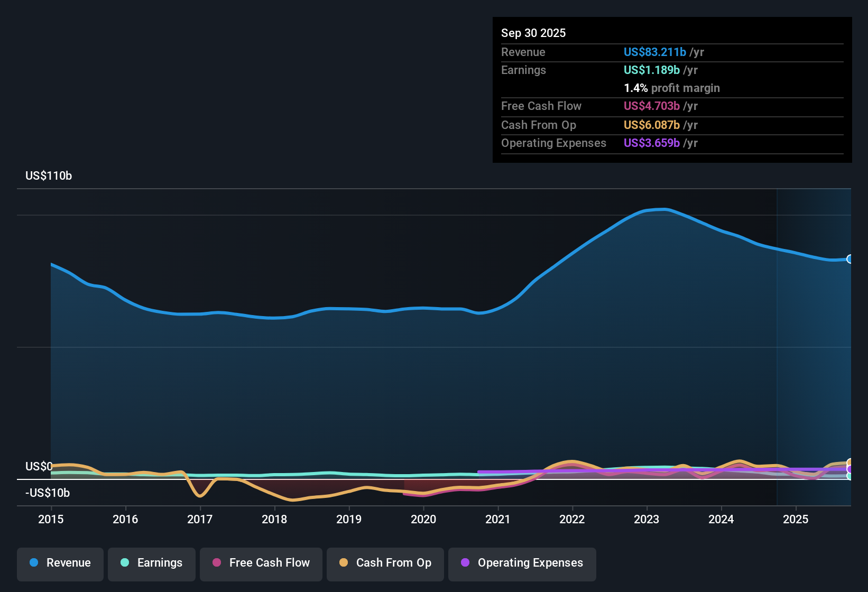Select the 2023 year label on axis

click(x=647, y=520)
